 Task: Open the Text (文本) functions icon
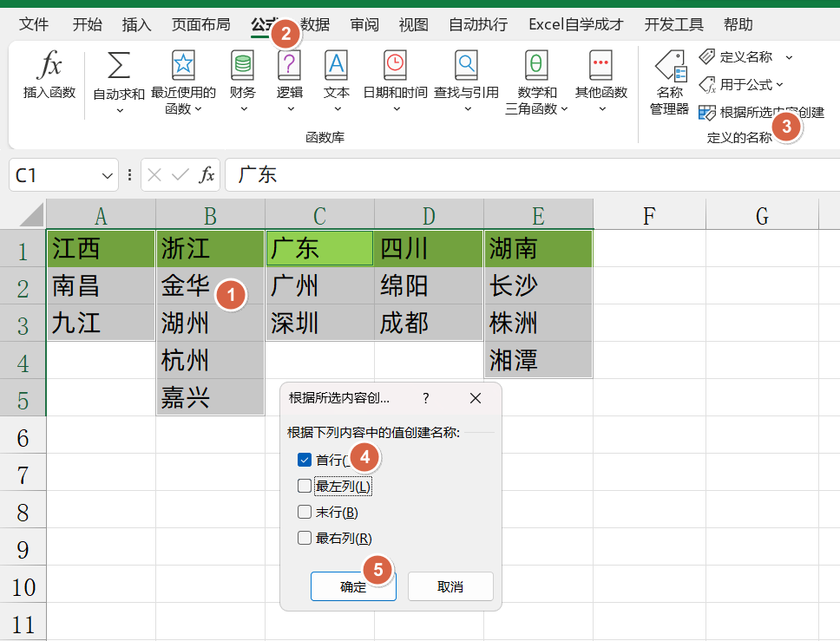(337, 65)
